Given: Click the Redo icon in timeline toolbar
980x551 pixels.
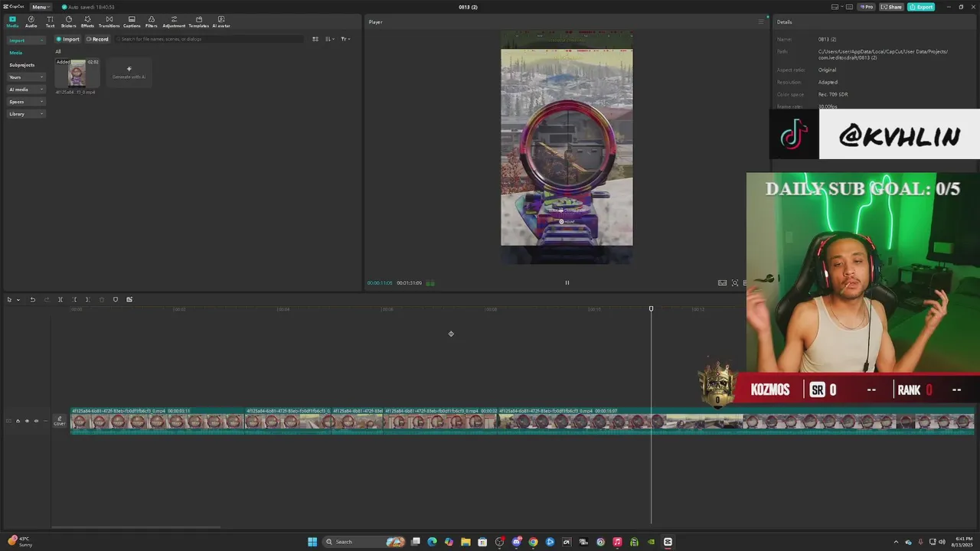Looking at the screenshot, I should [x=46, y=299].
